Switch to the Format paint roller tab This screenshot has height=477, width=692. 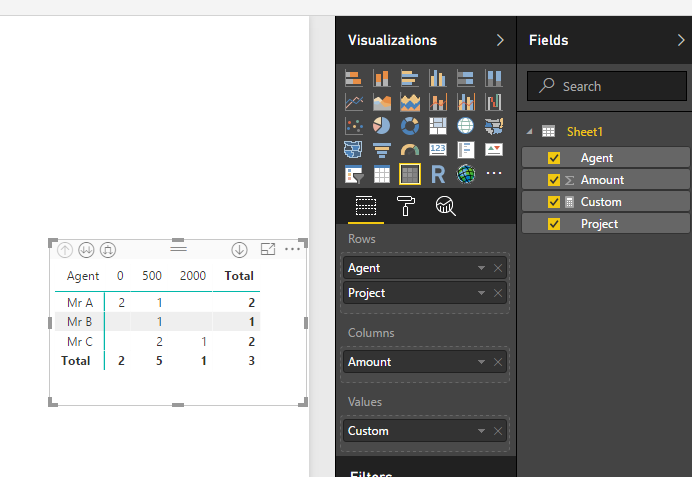coord(406,206)
